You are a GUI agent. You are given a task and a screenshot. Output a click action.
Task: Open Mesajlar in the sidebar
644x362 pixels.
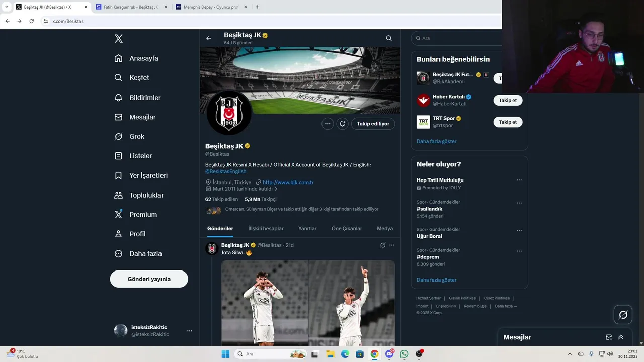135,117
